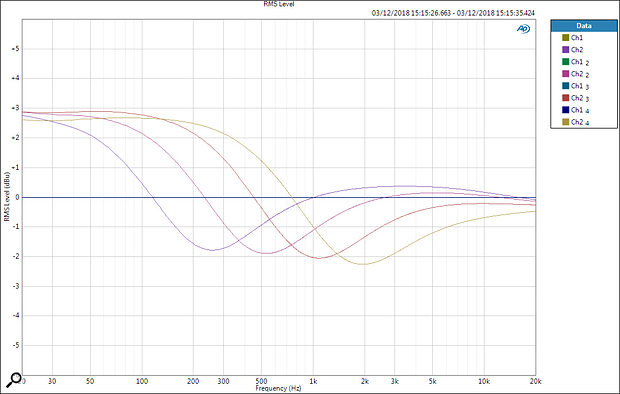Image resolution: width=620 pixels, height=394 pixels.
Task: Select the teal Ch1 3 color swatch
Action: 565,86
